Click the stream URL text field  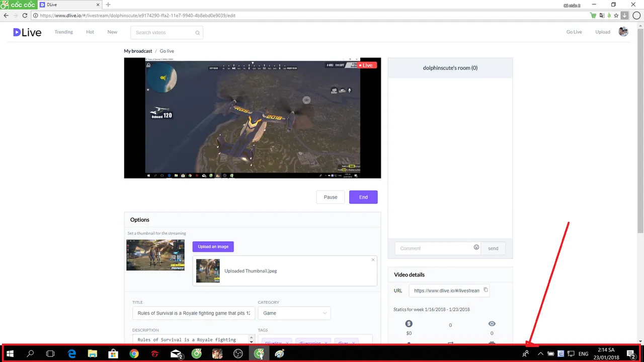coord(446,291)
